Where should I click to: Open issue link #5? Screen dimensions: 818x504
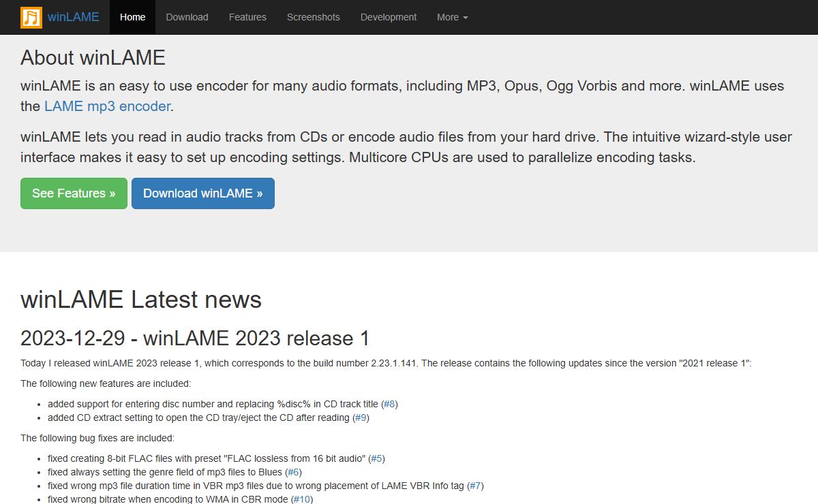tap(378, 458)
